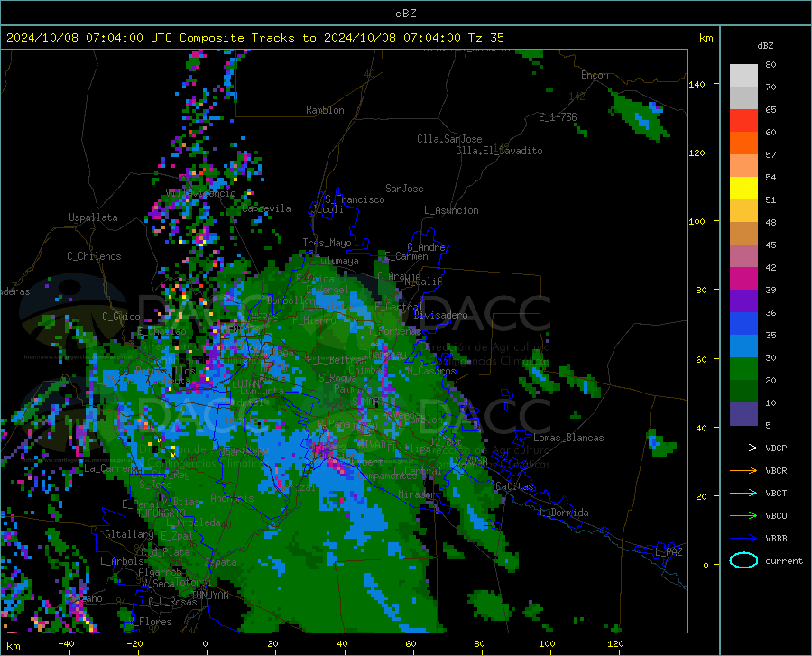The width and height of the screenshot is (812, 656).
Task: Click the 'Tres_Mayo' map label
Action: (x=327, y=243)
